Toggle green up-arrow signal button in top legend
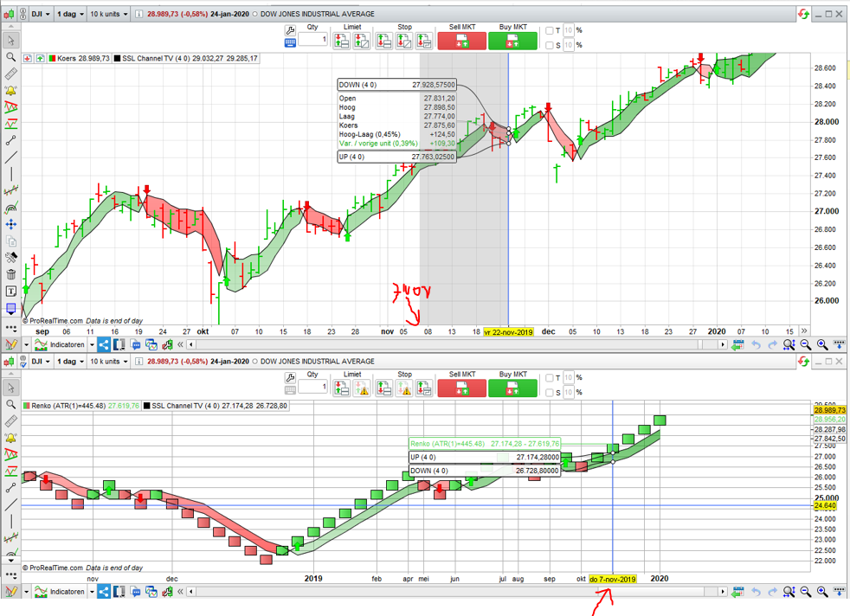Viewport: 850px width, 616px height. pos(40,59)
